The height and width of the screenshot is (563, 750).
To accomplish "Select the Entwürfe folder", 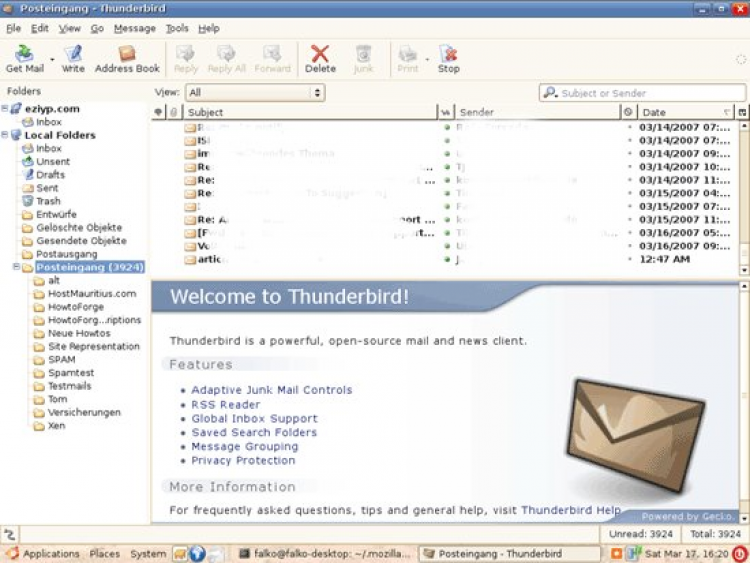I will point(49,214).
